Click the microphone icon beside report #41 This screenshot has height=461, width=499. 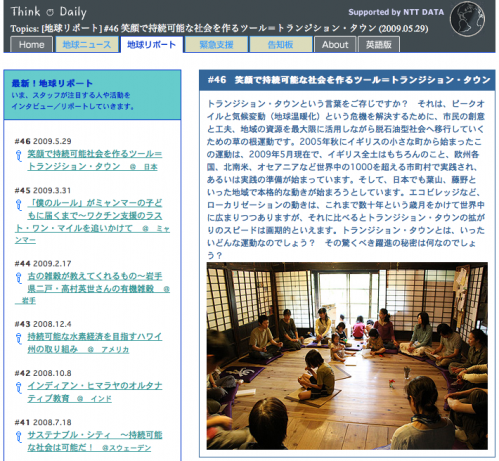point(19,437)
